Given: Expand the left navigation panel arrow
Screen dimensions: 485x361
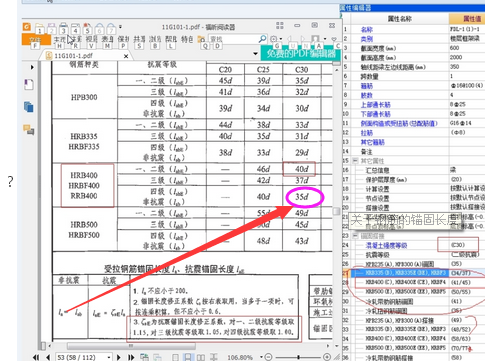Looking at the screenshot, I should tap(32, 67).
